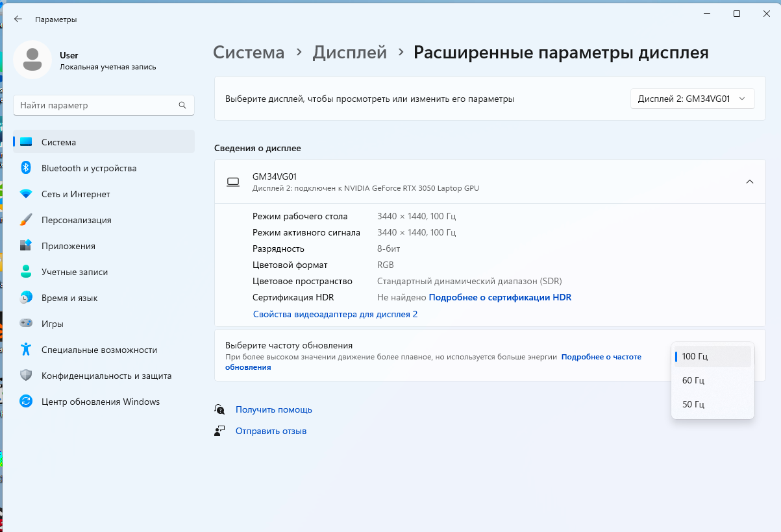
Task: Click the search magnifier icon
Action: point(182,105)
